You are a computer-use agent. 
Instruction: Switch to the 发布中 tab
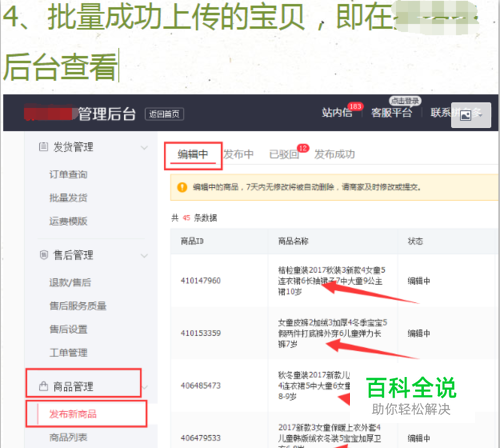[x=238, y=154]
